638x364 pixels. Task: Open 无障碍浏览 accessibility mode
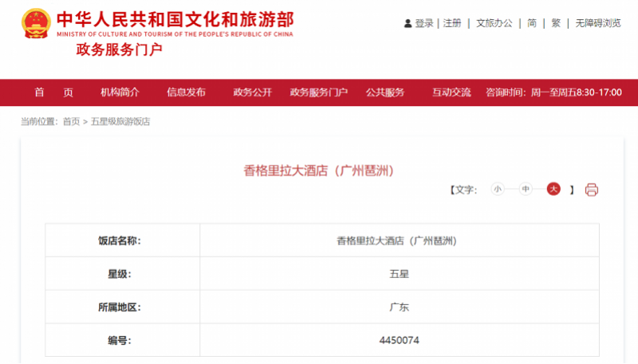click(x=598, y=23)
